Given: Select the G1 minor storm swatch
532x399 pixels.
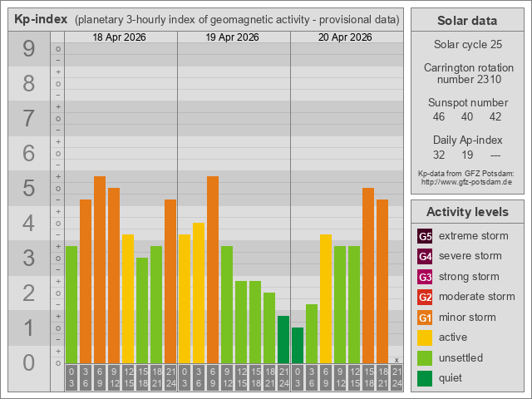Looking at the screenshot, I should (x=425, y=318).
